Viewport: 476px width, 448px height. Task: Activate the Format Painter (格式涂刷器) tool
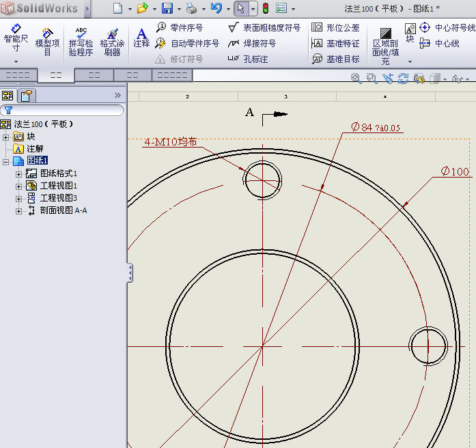coord(113,42)
